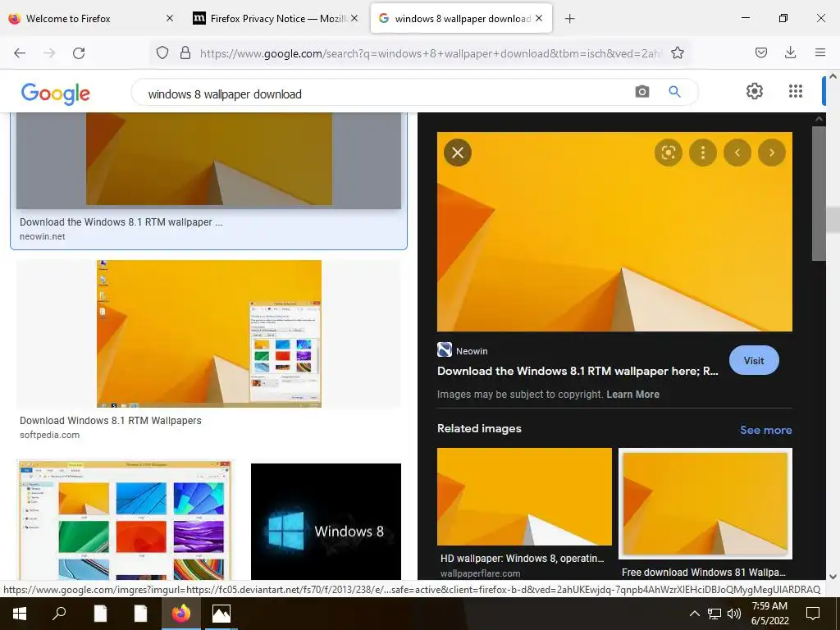Close the Welcome to Firefox tab

click(170, 18)
